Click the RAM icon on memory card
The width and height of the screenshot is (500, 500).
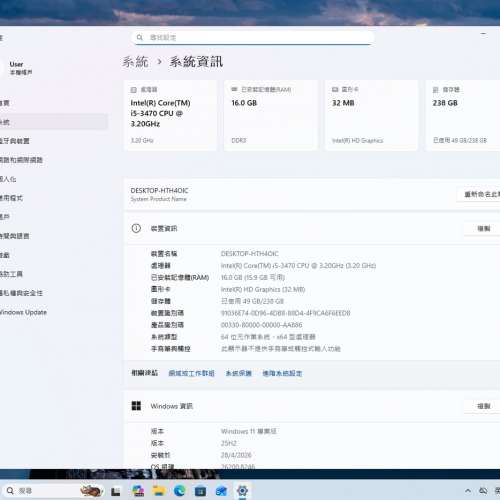pos(234,89)
